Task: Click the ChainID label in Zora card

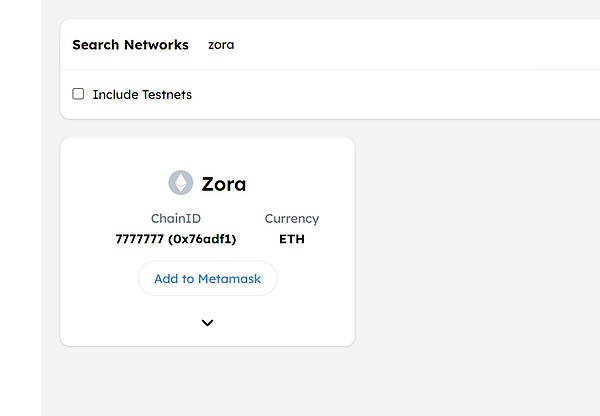Action: 177,218
